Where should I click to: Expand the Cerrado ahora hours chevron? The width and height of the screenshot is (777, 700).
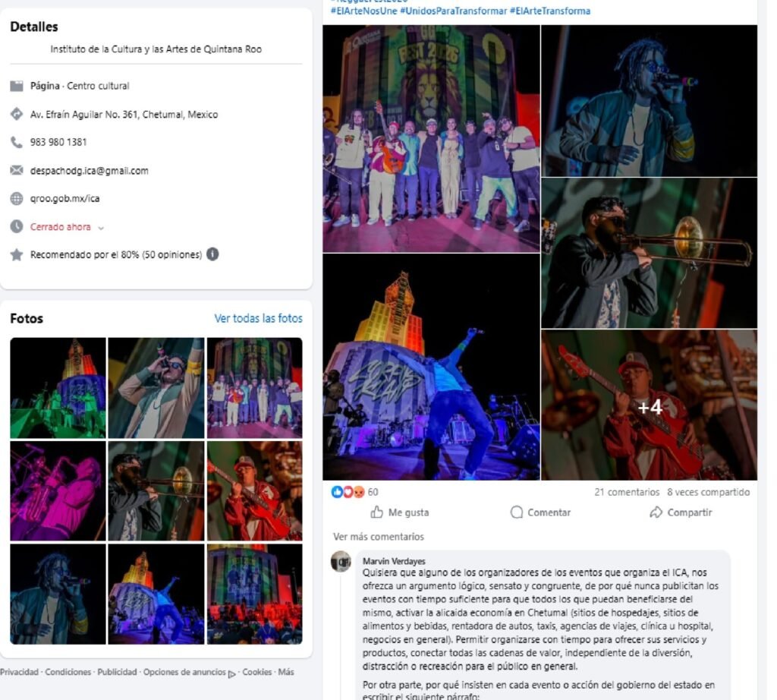[101, 228]
